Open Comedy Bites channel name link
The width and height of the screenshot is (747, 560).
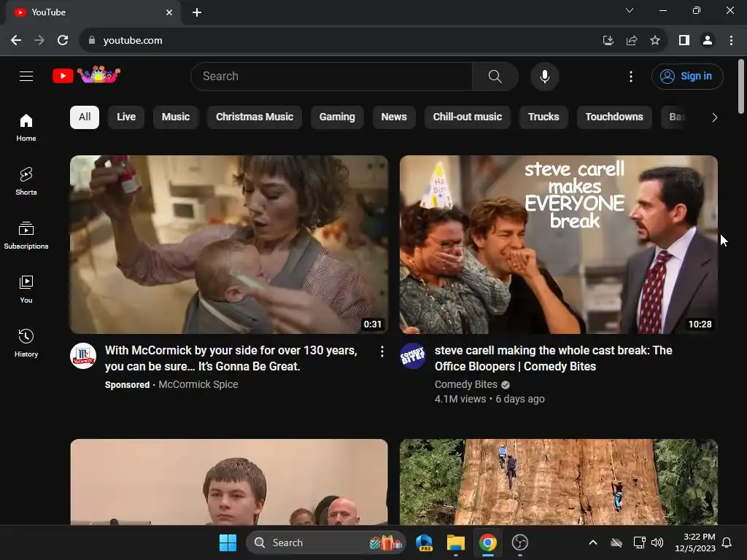[x=466, y=384]
